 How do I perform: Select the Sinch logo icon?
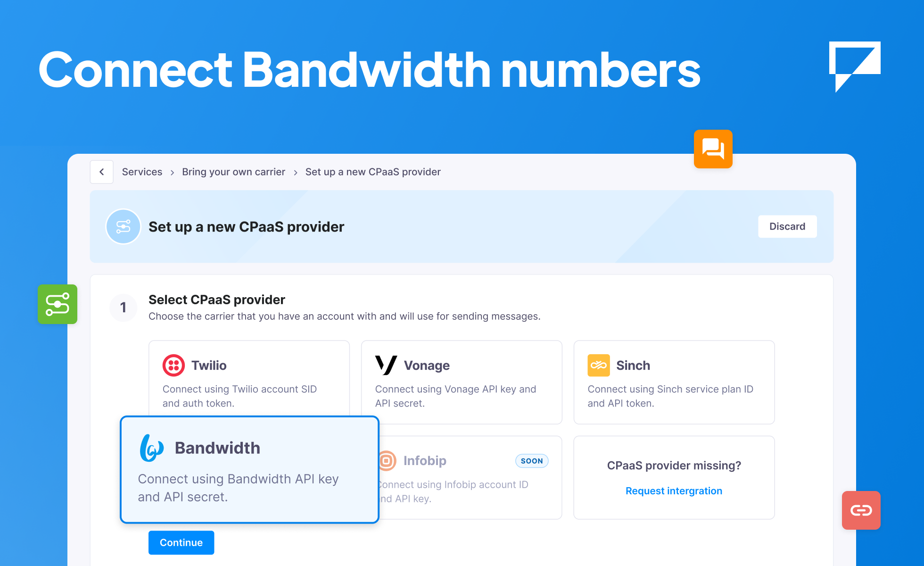598,365
